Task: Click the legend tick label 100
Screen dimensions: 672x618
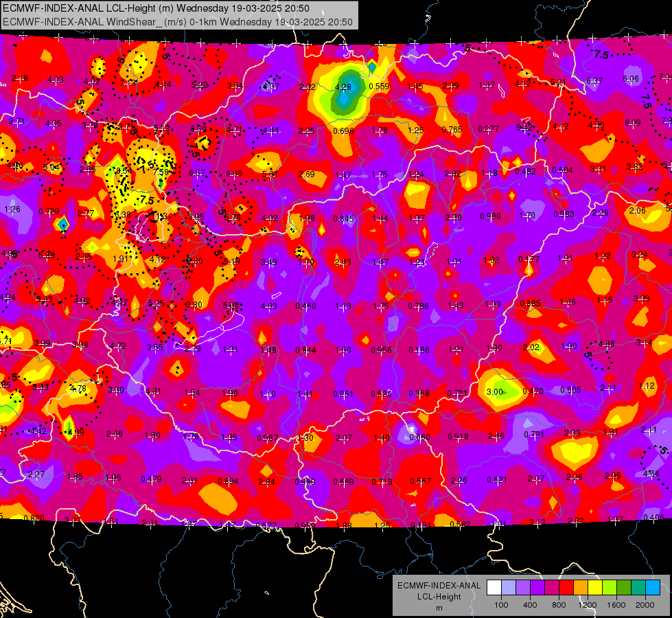Action: tap(501, 605)
